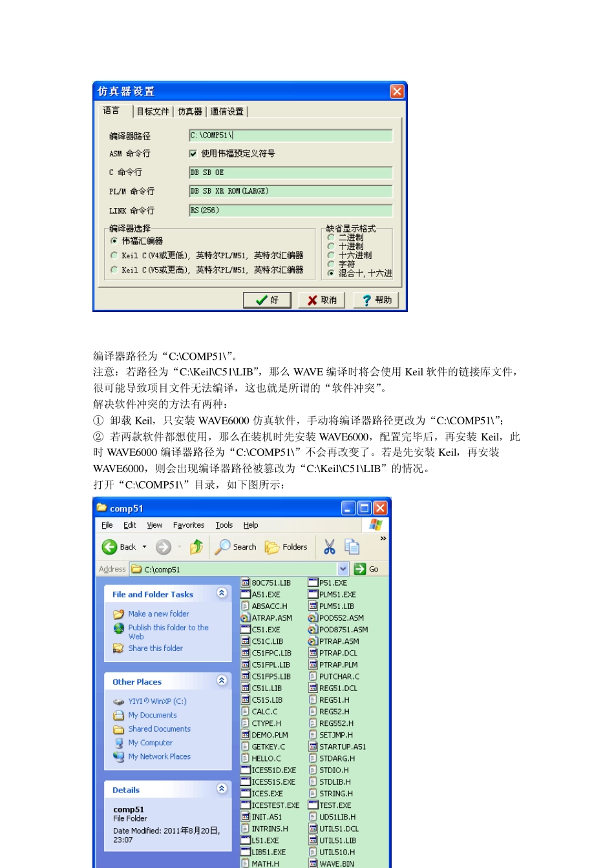Select the A51.EXE file icon

pos(246,594)
